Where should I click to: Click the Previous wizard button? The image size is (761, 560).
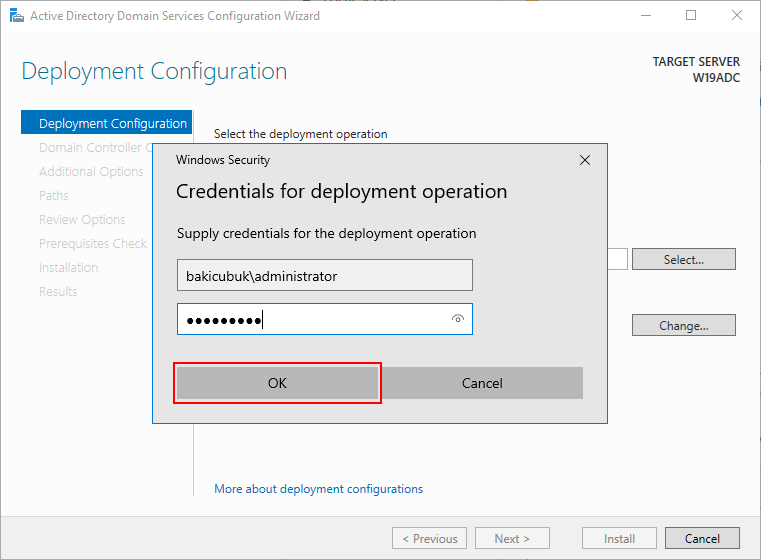(x=430, y=538)
